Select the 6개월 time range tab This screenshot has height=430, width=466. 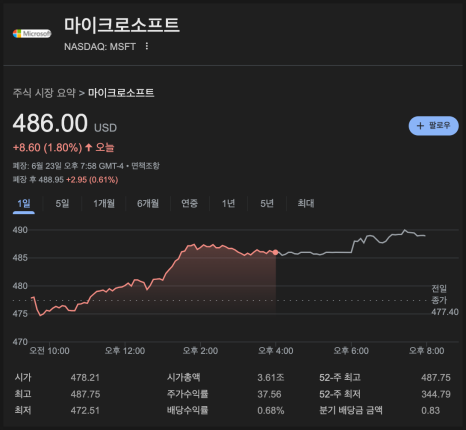coord(148,203)
